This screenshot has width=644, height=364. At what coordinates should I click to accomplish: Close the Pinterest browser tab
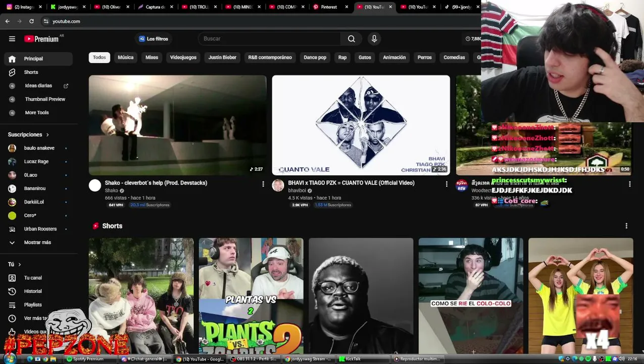tap(347, 7)
